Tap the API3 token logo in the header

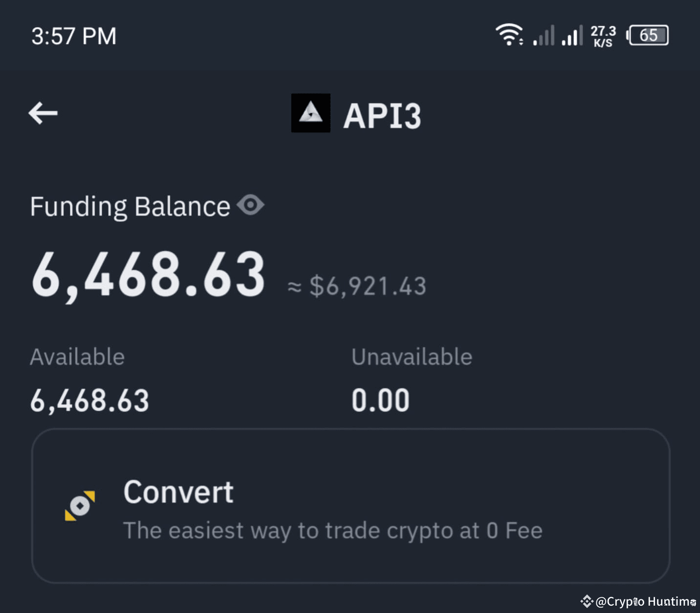tap(311, 113)
